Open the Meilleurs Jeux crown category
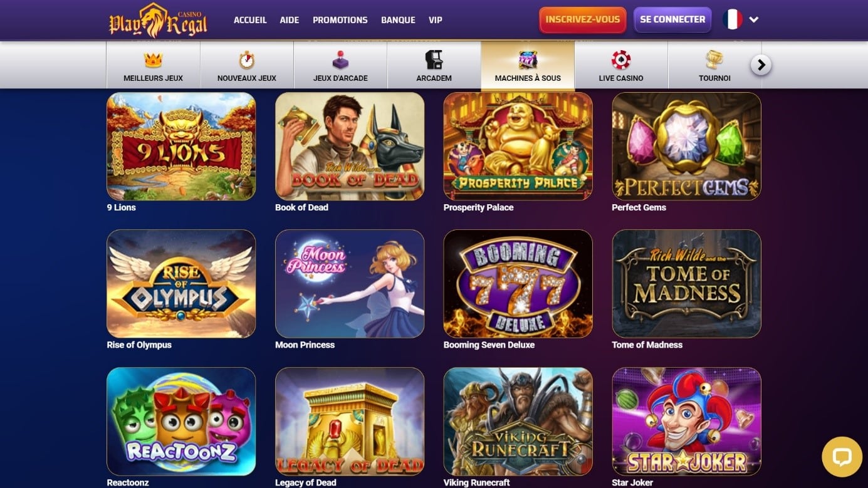This screenshot has height=488, width=868. pos(154,65)
